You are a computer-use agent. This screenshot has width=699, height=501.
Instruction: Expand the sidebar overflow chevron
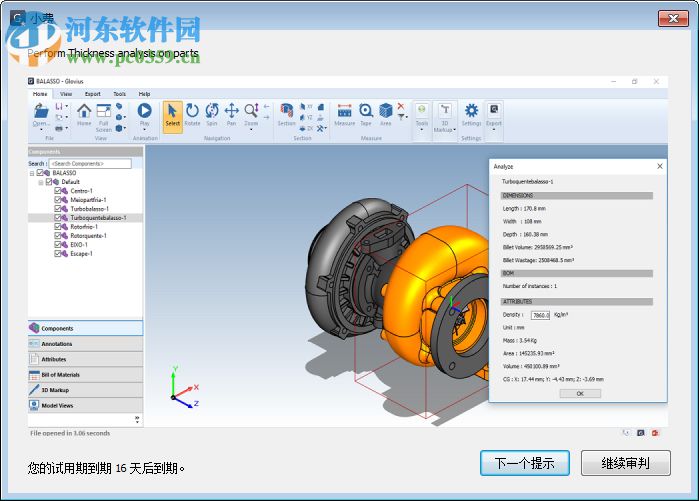pos(137,419)
